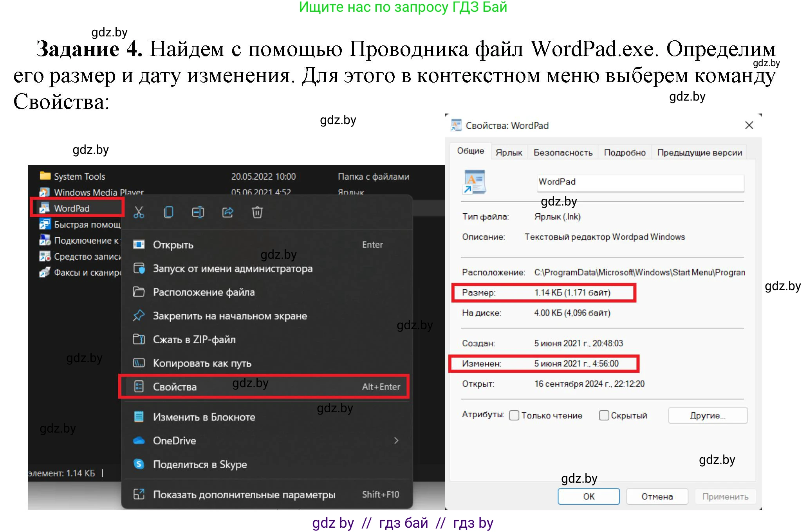Select the Rename icon in the context menu
Viewport: 807px width, 532px height.
coord(198,213)
